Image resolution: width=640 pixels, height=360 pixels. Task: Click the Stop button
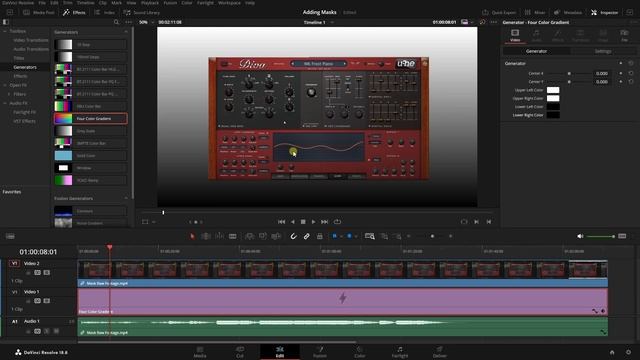303,222
